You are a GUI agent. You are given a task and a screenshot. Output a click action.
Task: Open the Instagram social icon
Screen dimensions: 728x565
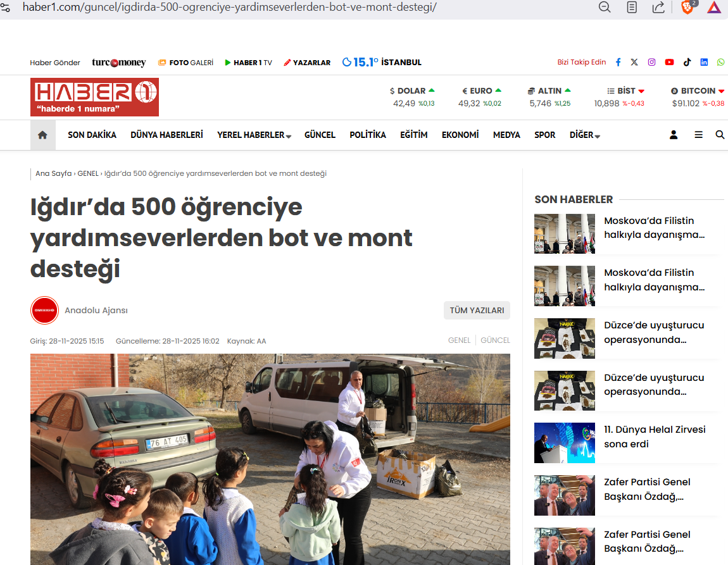(x=651, y=62)
